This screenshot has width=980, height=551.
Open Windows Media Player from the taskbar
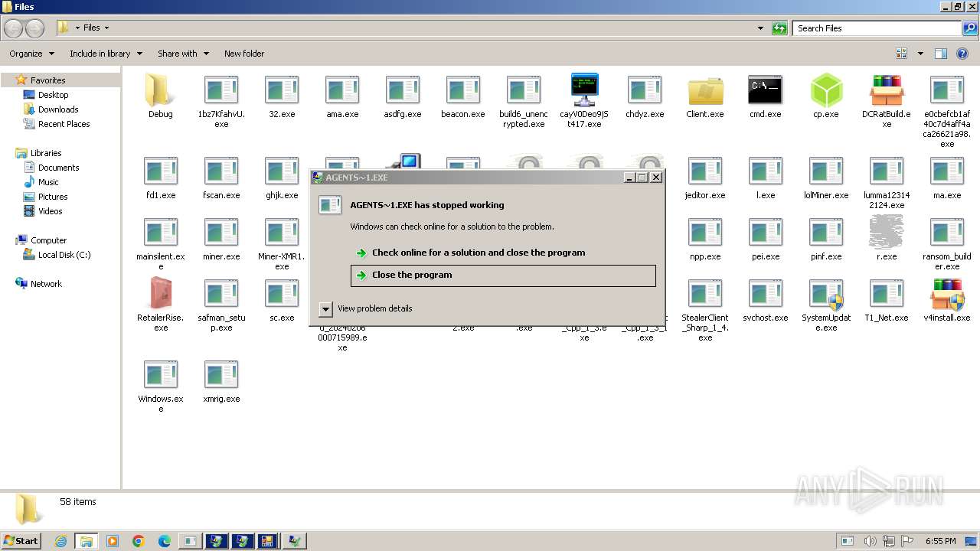tap(113, 541)
